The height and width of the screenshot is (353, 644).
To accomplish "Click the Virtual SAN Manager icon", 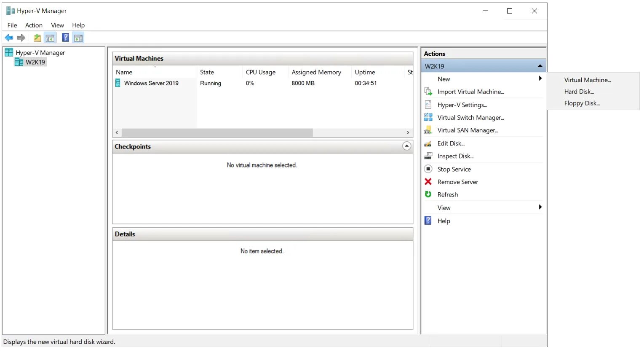I will [428, 130].
